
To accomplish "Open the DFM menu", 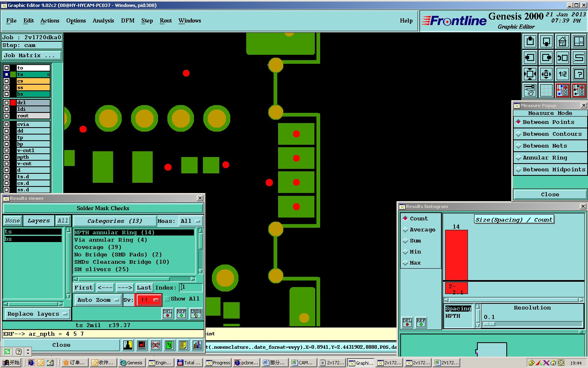I will [128, 20].
